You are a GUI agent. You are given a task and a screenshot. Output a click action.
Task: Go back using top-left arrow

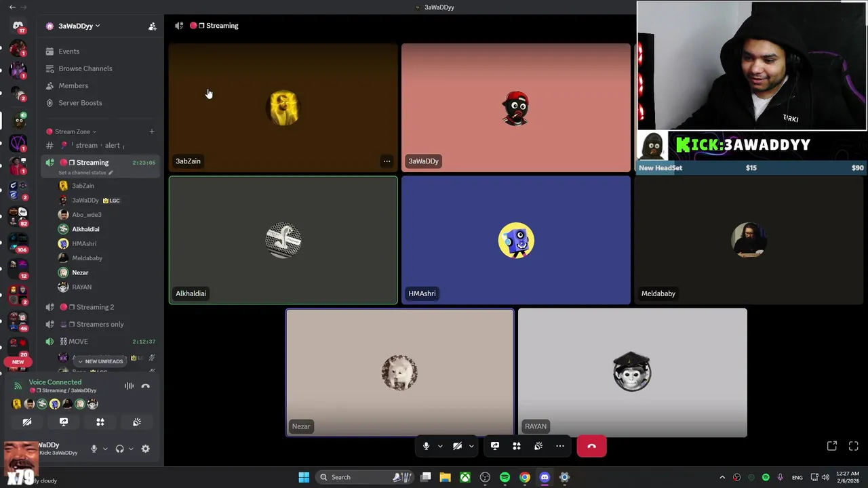12,7
